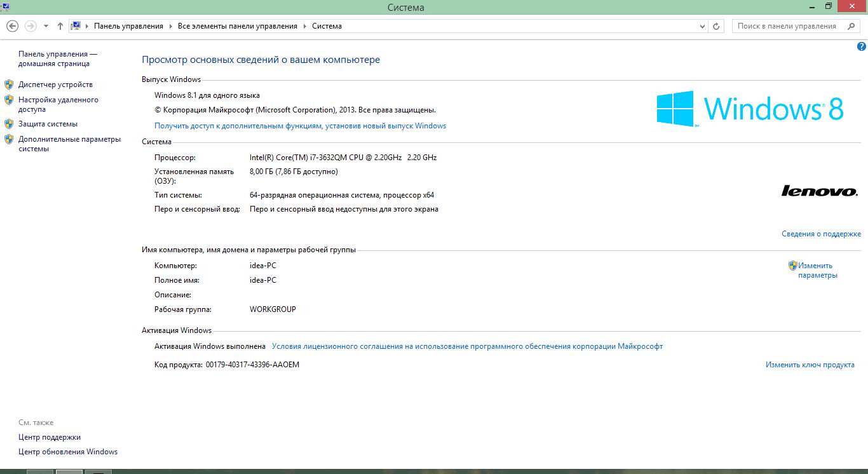Expand the address bar history dropdown
868x474 pixels.
(x=702, y=26)
